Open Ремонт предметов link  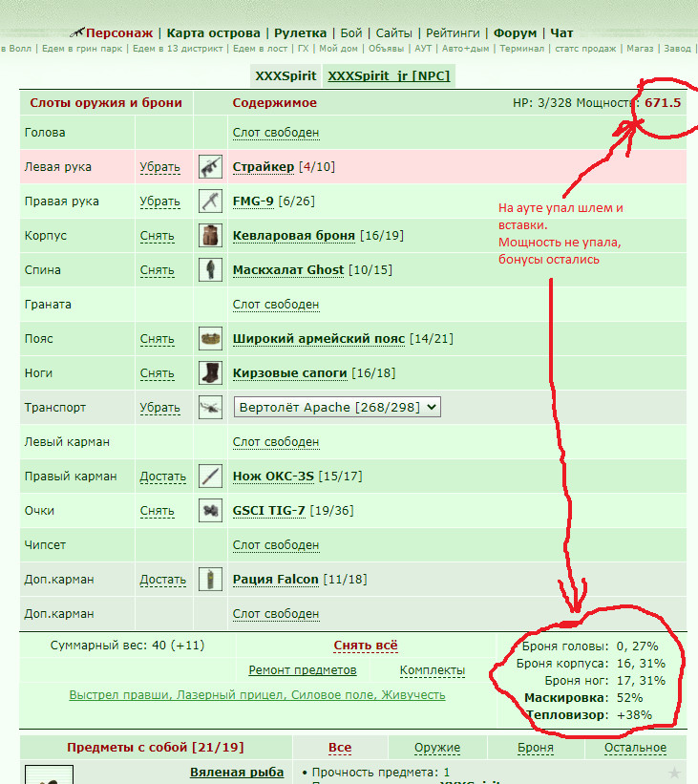point(303,670)
